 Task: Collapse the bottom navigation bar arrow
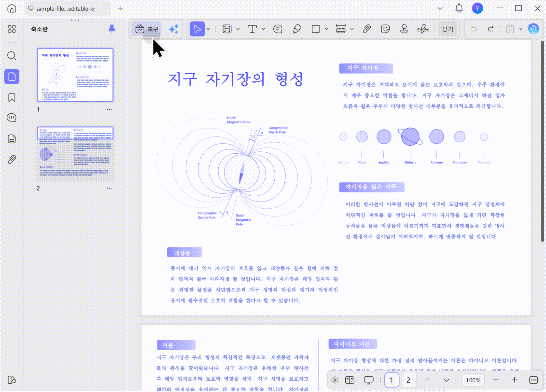click(x=335, y=380)
